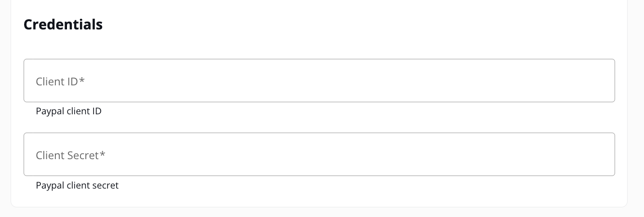Viewport: 644px width, 217px height.
Task: Place cursor in the Paypal Client Secret box
Action: coord(319,154)
